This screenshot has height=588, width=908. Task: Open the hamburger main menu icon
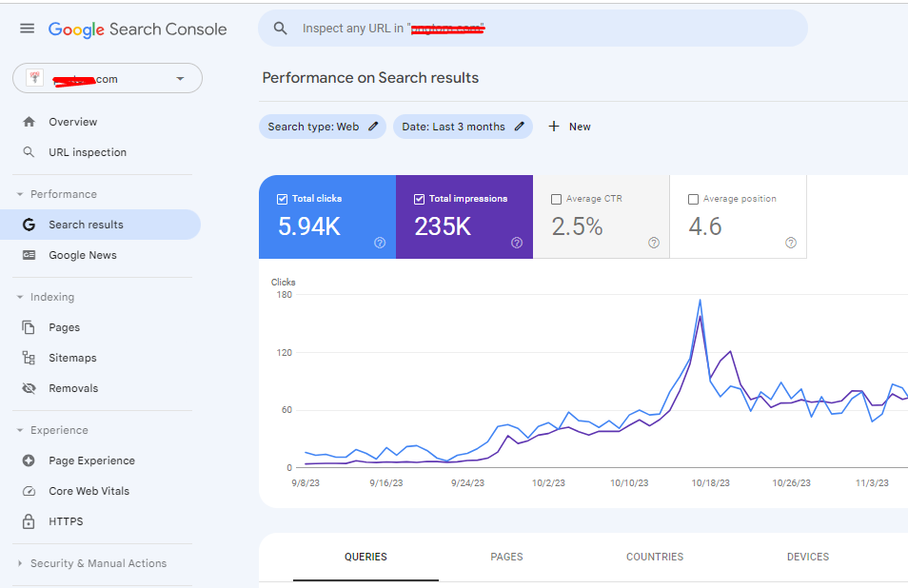(27, 29)
